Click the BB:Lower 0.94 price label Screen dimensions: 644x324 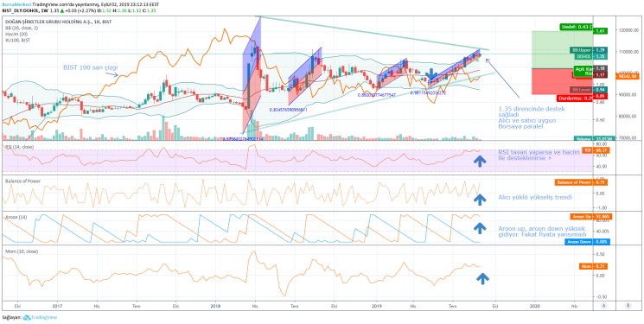click(588, 90)
